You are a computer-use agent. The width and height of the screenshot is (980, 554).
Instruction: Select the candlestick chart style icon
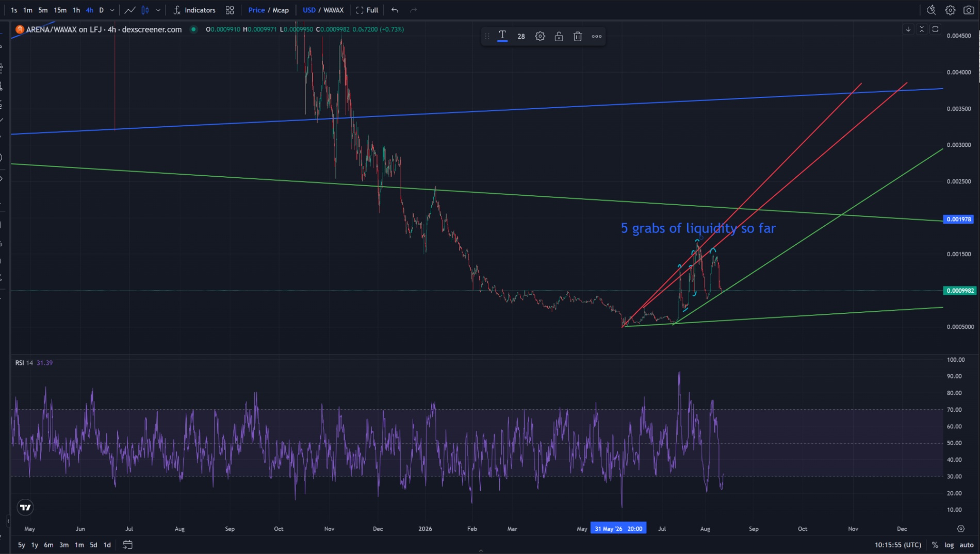click(145, 10)
